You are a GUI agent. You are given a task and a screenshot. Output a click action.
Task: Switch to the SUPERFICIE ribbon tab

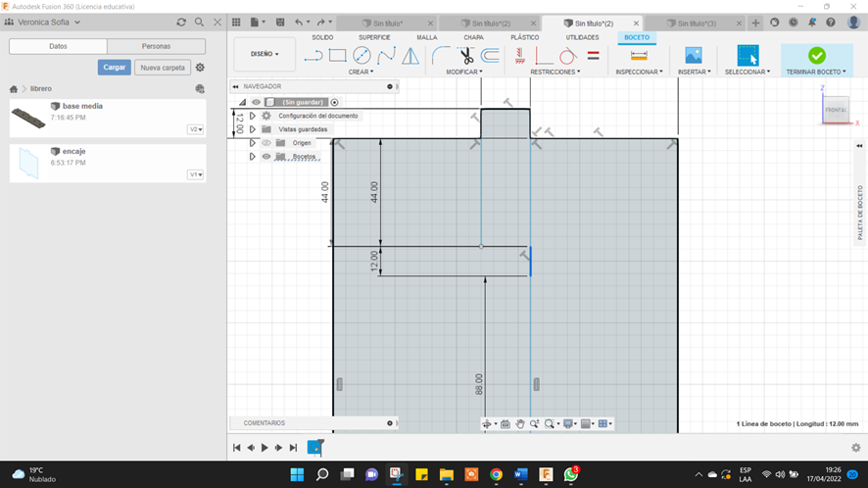374,37
